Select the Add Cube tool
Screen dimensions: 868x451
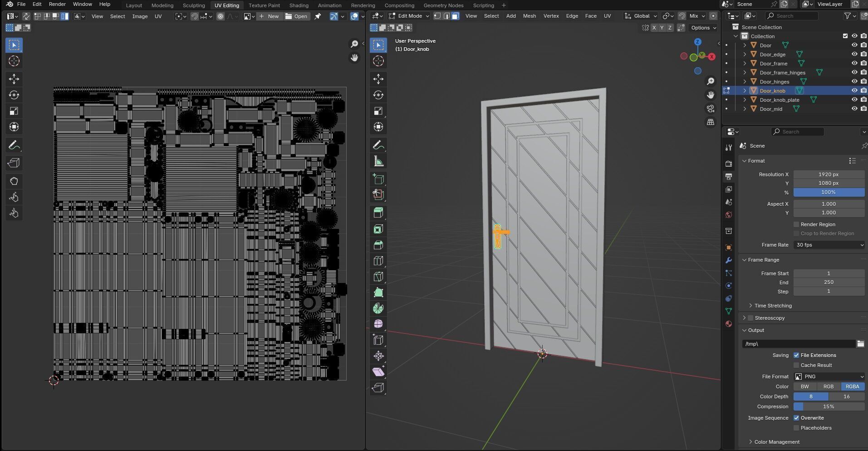(x=378, y=179)
